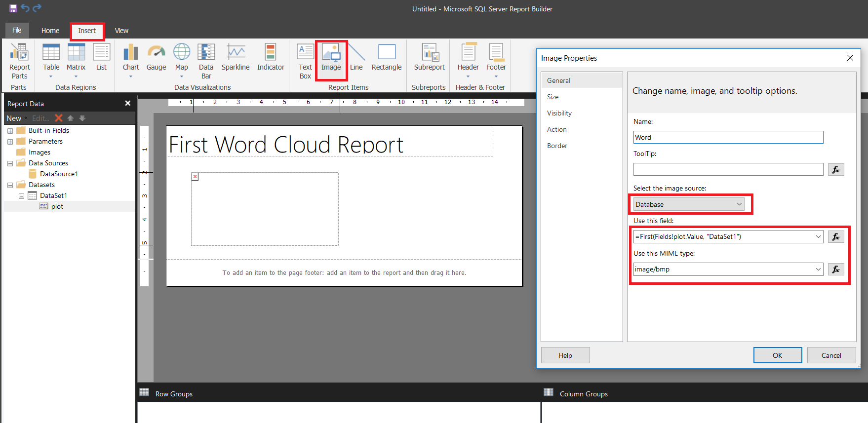Confirm image properties with OK
Screen dimensions: 868x423
point(777,355)
